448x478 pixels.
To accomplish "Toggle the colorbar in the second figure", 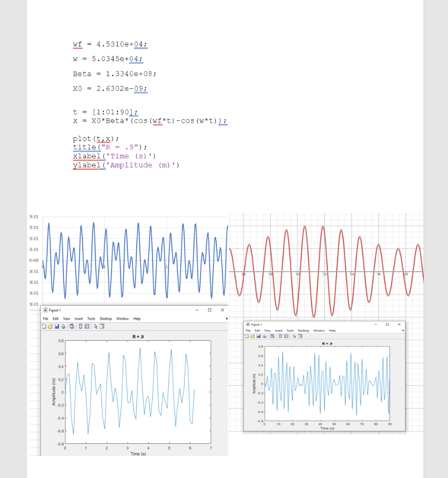I will pos(280,336).
